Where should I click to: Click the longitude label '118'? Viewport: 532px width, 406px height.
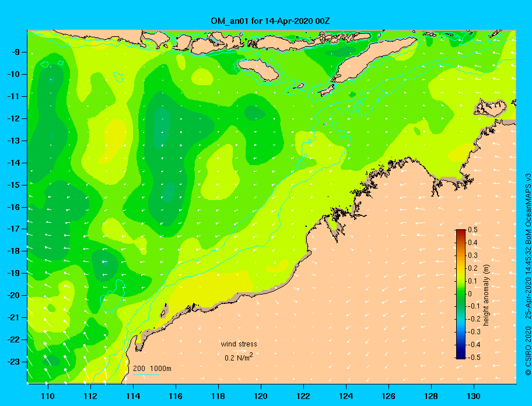[218, 396]
